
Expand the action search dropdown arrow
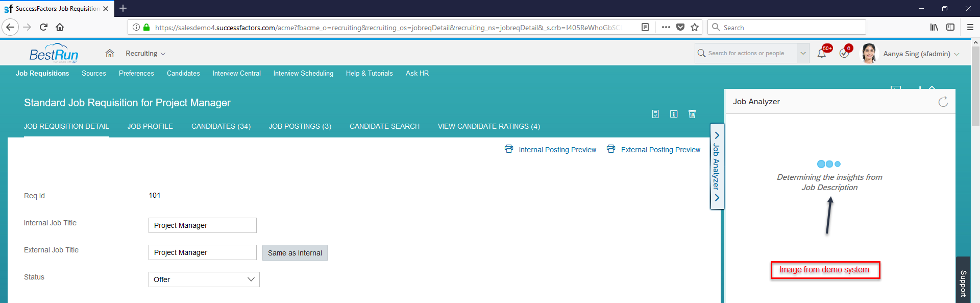tap(803, 53)
